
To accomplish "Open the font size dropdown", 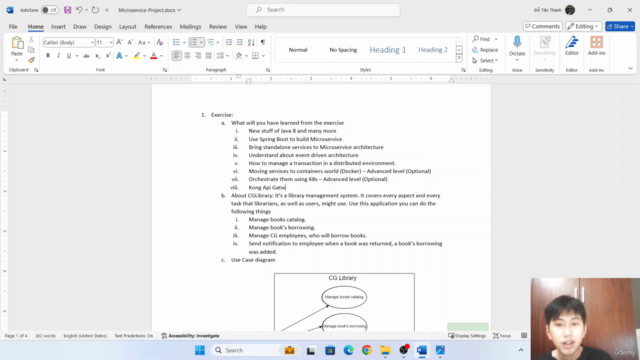I will coord(111,42).
